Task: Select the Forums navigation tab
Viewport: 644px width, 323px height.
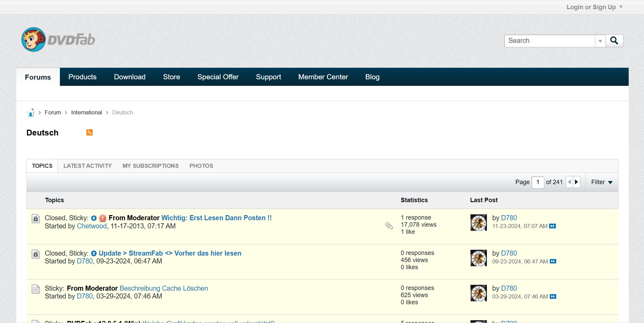Action: [38, 77]
